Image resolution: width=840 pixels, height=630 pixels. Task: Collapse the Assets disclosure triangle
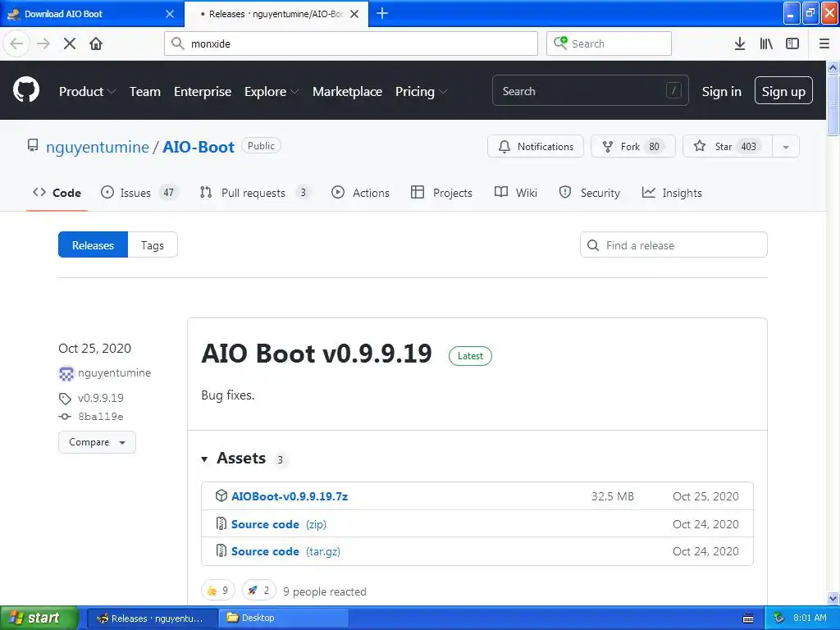tap(204, 459)
